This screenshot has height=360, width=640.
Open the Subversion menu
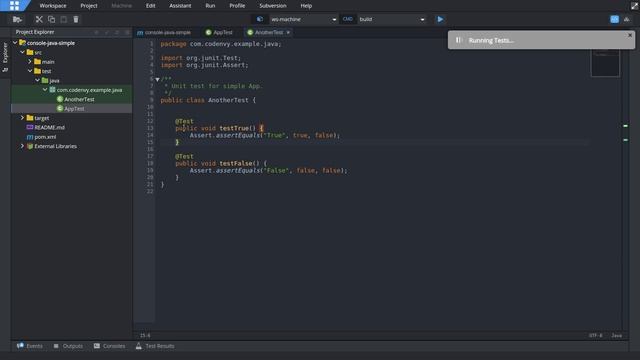point(273,6)
